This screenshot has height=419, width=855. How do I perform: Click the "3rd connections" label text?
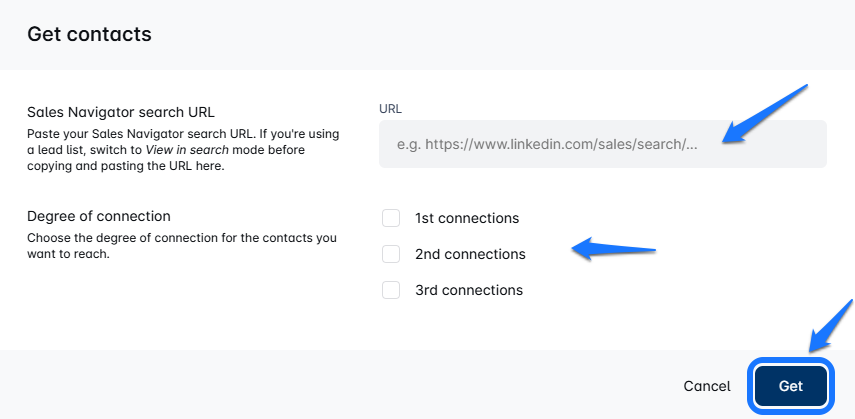click(x=469, y=290)
